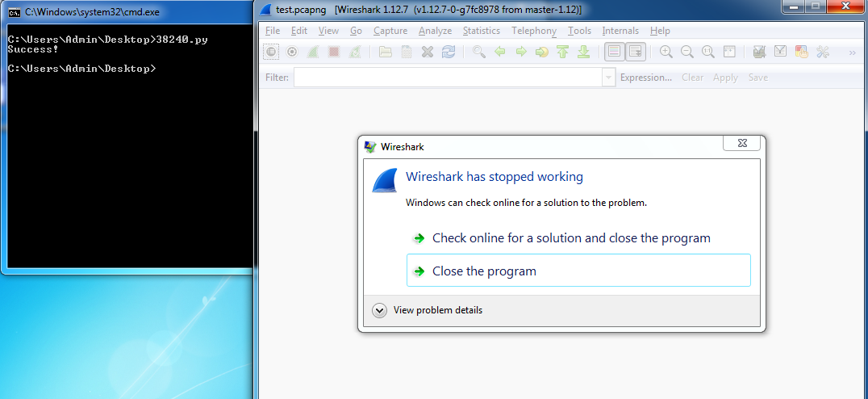Click the Apply filter button
Viewport: 868px width, 399px height.
(725, 78)
